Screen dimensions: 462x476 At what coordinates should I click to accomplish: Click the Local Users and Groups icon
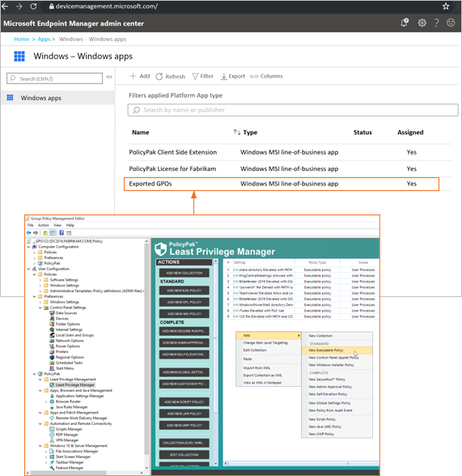52,335
